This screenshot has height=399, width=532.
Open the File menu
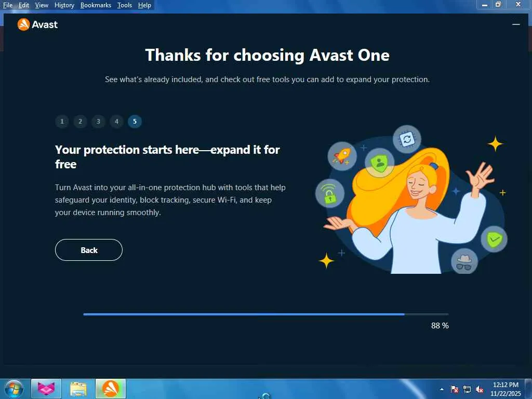(7, 5)
